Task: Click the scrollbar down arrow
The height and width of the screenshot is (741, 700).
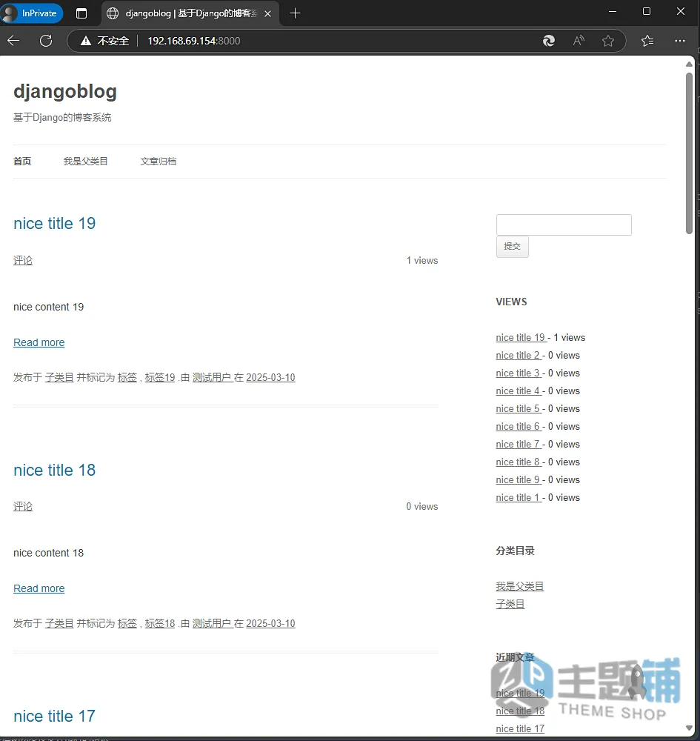Action: click(689, 728)
